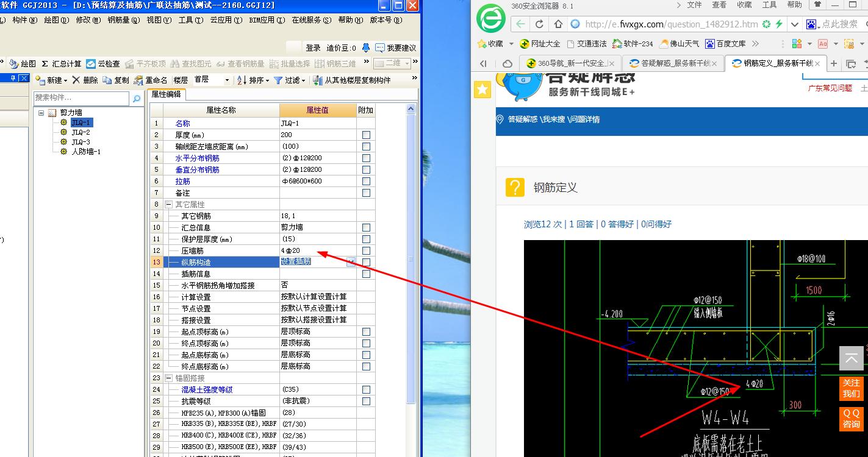This screenshot has height=457, width=868.
Task: Click the cloud icon left of browser tabs
Action: [507, 63]
